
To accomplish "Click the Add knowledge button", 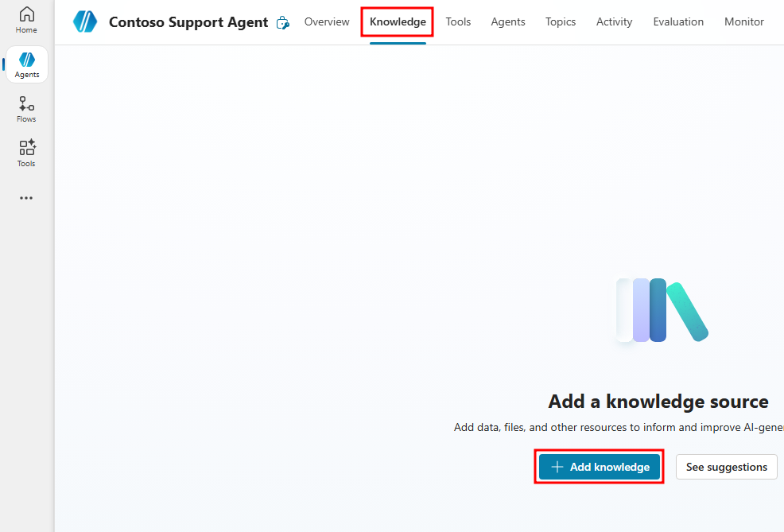I will click(600, 467).
